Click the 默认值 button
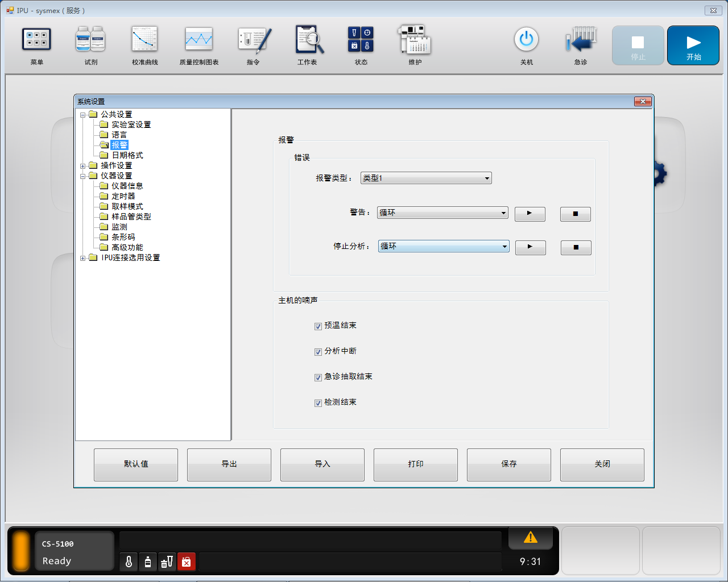Screen dimensions: 728x582 coord(135,464)
